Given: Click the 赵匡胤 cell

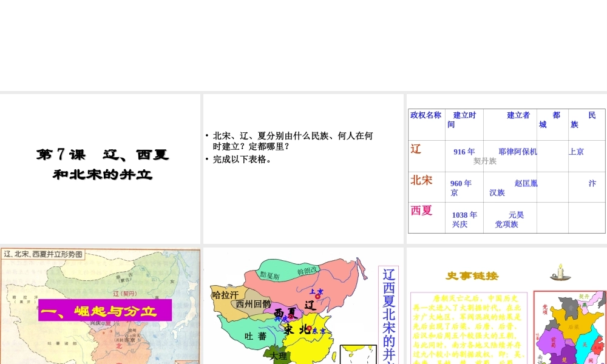Looking at the screenshot, I should (526, 183).
